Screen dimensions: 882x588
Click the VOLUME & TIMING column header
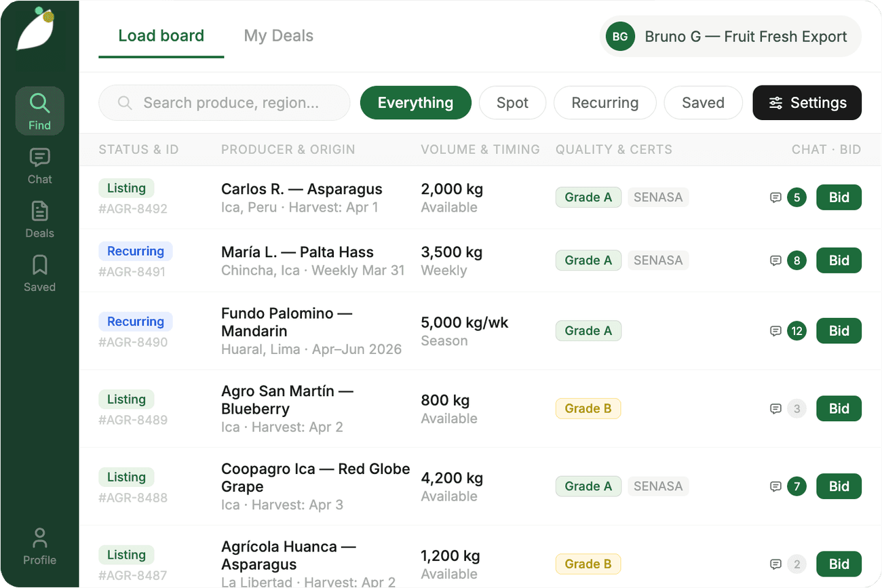[480, 150]
